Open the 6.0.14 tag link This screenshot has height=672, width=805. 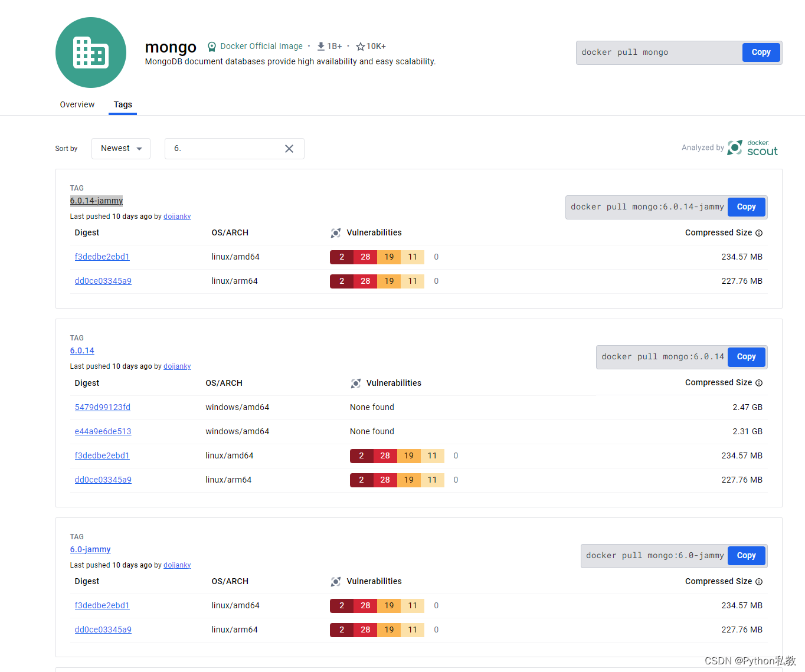[82, 350]
